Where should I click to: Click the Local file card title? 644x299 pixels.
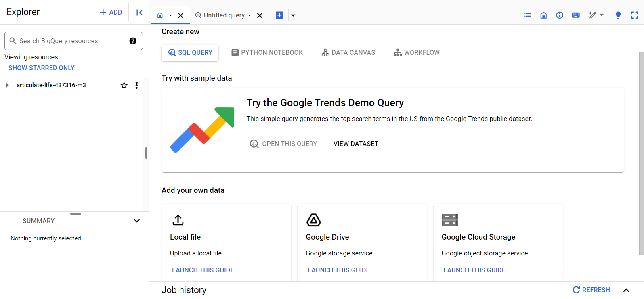coord(185,237)
